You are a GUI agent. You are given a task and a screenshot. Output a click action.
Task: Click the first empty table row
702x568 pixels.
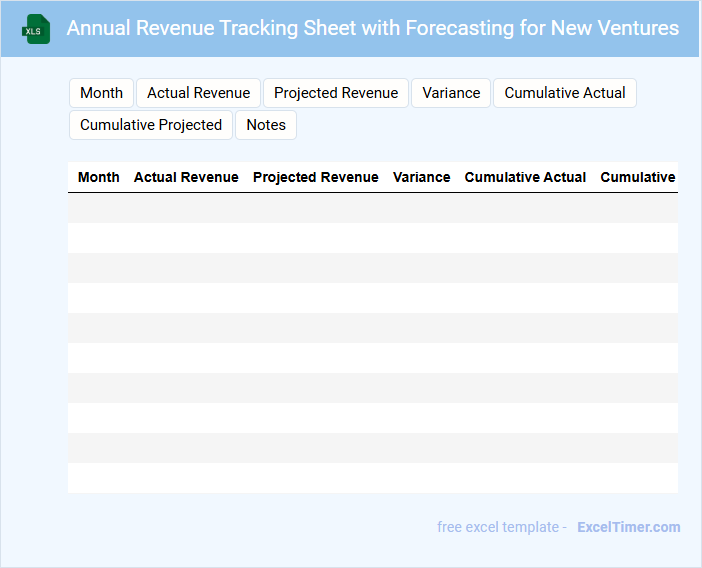[x=372, y=208]
